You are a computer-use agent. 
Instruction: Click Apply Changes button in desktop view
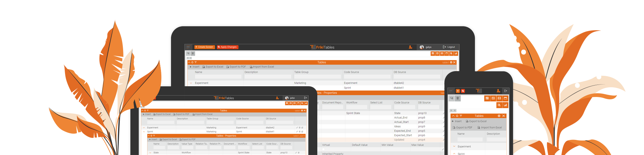(227, 47)
